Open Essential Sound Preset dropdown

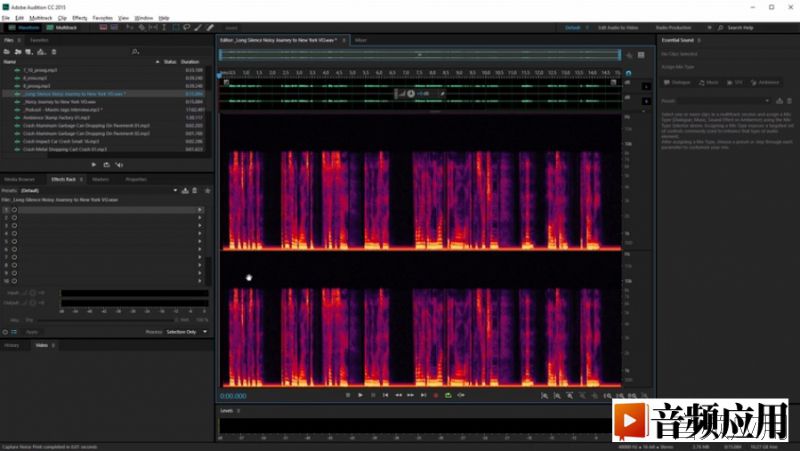[724, 101]
